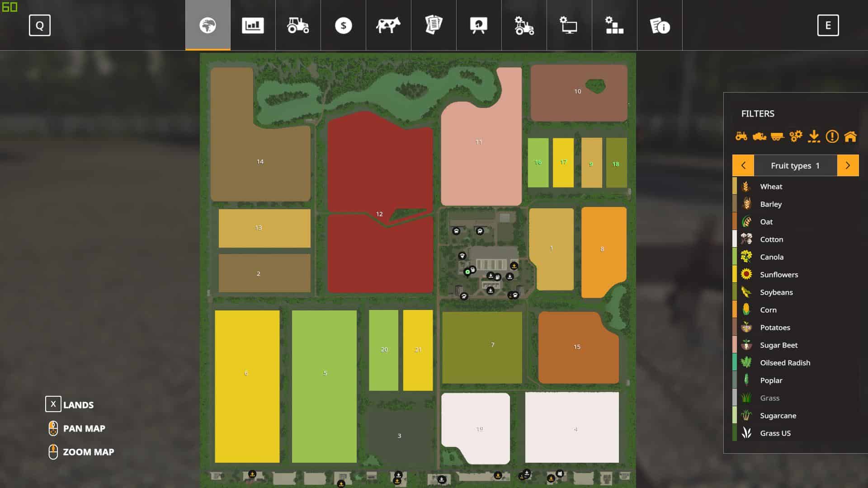Screen dimensions: 868x488
Task: Go to previous fruit types page
Action: (743, 166)
